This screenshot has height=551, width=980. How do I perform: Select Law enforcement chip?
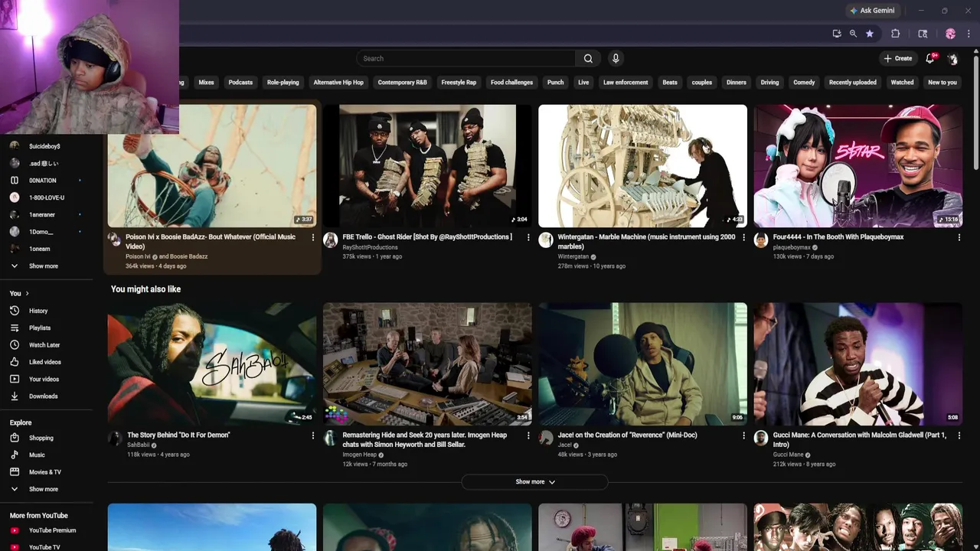point(626,83)
